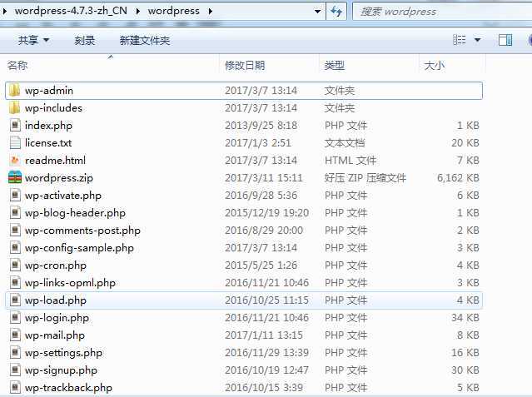Screen dimensions: 532x397
Task: Open the view options dropdown arrow
Action: point(477,40)
